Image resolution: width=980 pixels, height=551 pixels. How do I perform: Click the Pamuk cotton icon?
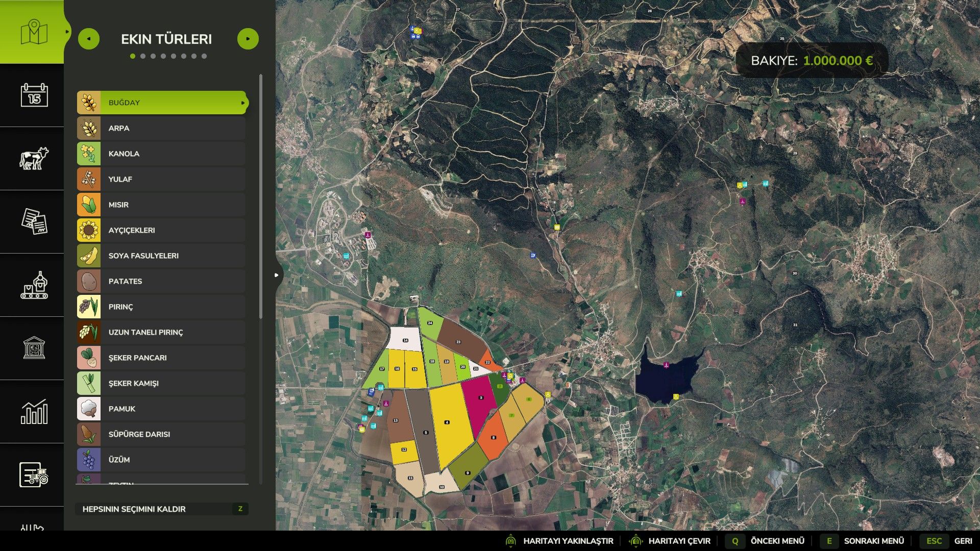click(89, 409)
